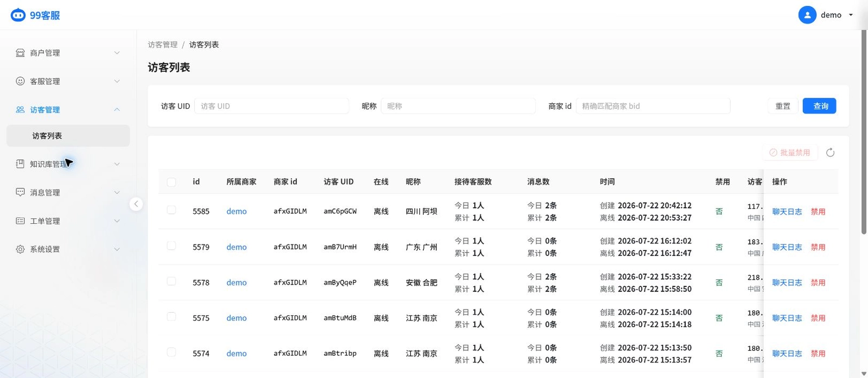Click visitor UID amB7UrmH cell

coord(340,247)
